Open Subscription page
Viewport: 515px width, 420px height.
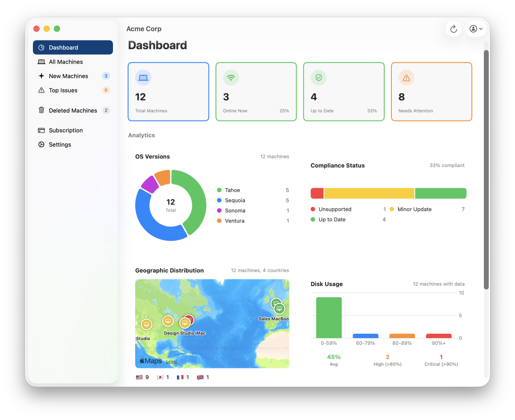point(73,130)
